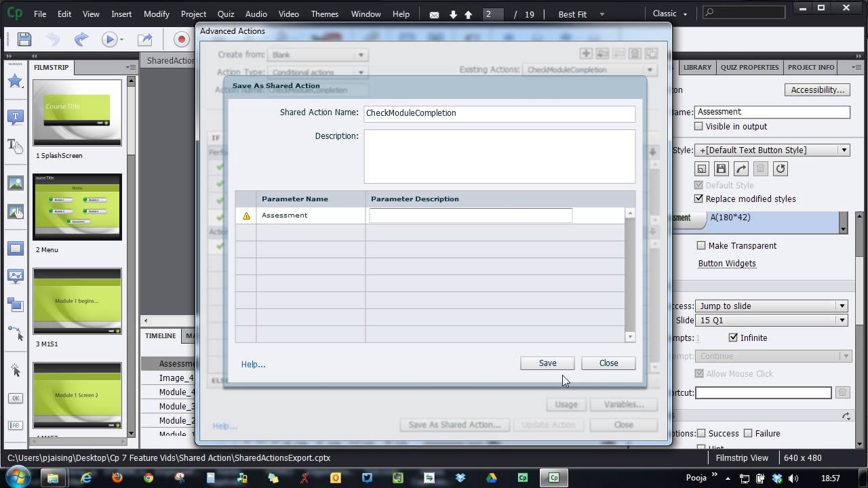Click the Save style changes icon
Viewport: 868px width, 488px height.
tap(722, 169)
